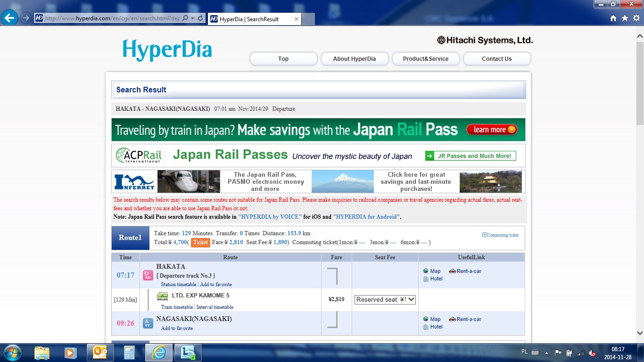Click the blue Arr. arrival icon
This screenshot has width=644, height=362.
148,323
